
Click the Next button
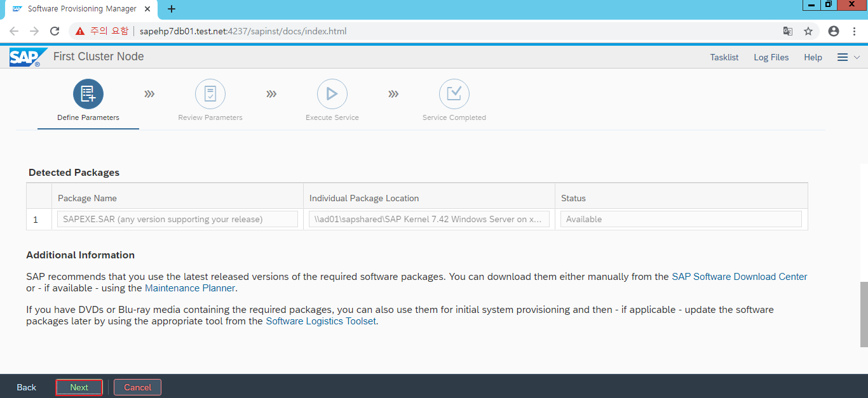[79, 387]
